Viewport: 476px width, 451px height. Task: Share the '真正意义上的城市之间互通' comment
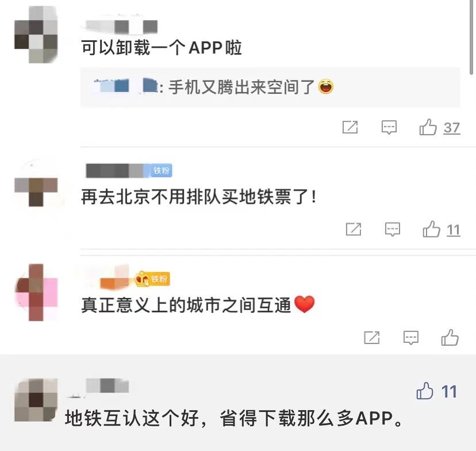372,338
